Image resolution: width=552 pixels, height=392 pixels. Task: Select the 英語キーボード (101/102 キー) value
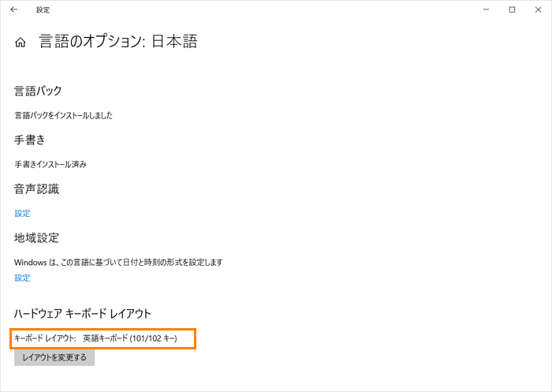pyautogui.click(x=130, y=338)
